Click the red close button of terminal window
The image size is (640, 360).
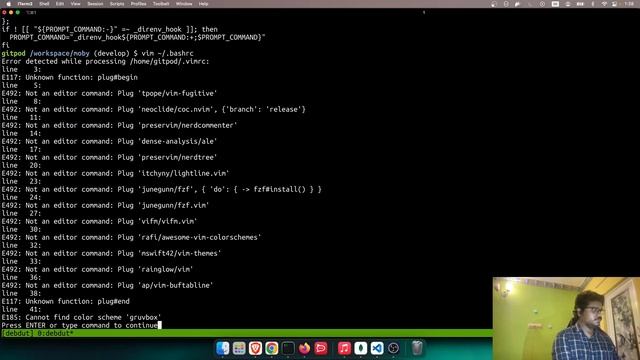click(x=4, y=12)
